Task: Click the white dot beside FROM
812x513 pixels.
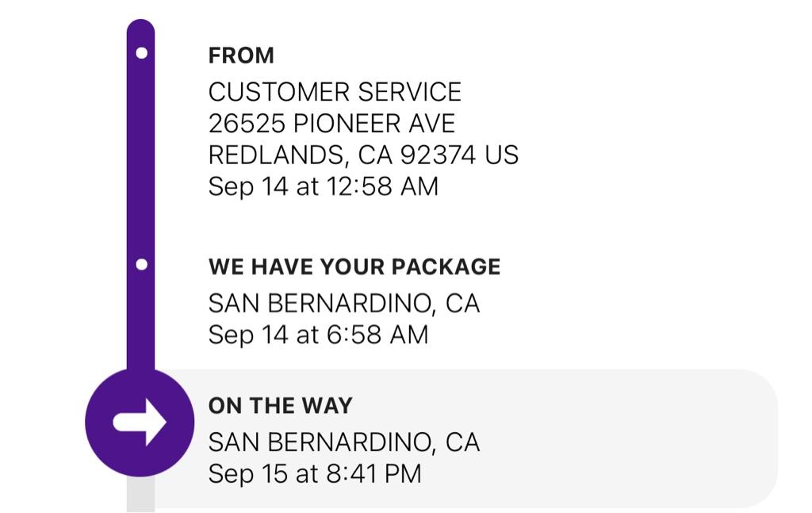Action: pos(141,53)
